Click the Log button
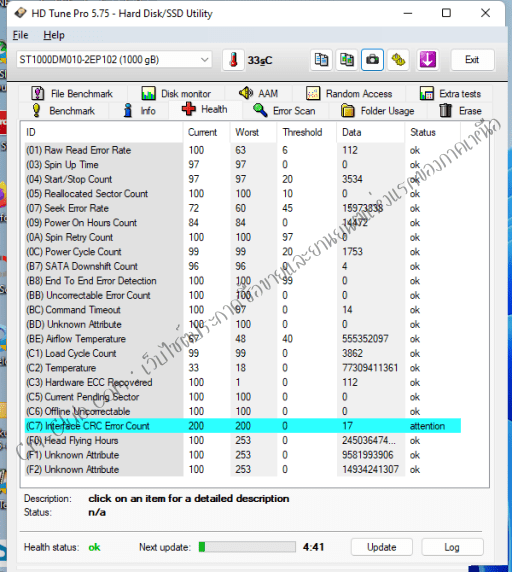The width and height of the screenshot is (512, 572). (x=452, y=547)
